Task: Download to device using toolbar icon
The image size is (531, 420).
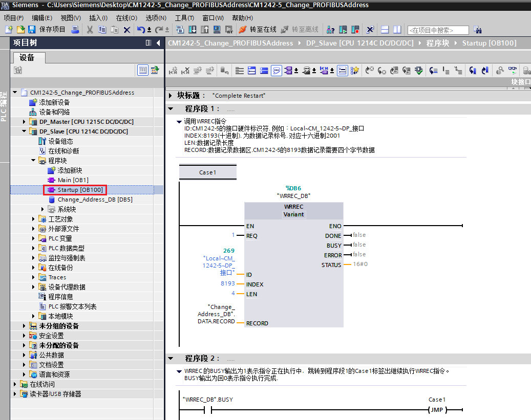Action: click(193, 30)
